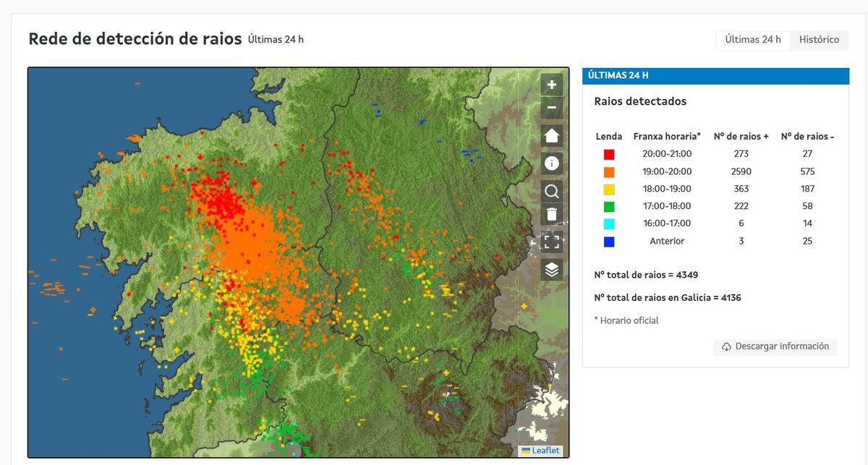Click the blue Anterior legend swatch
Screen dimensions: 868x465
click(x=609, y=242)
